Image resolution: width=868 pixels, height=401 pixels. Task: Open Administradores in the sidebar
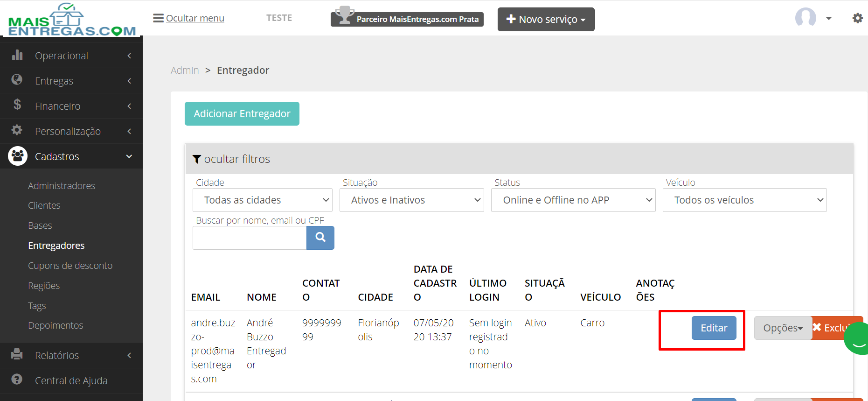point(62,186)
